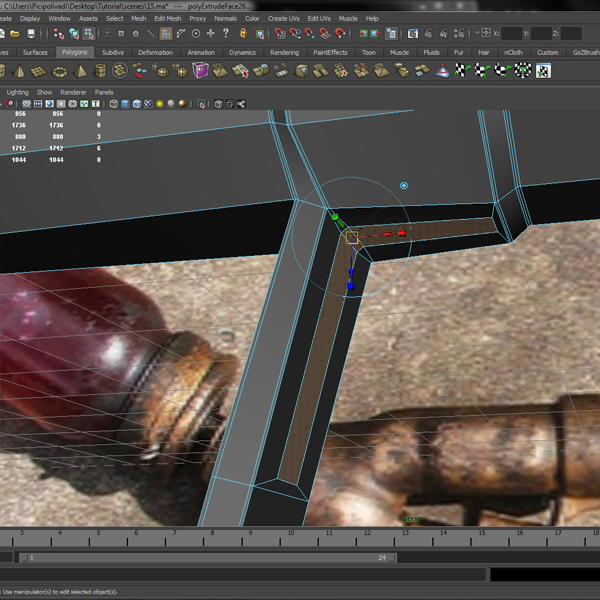Enable Select by Component Type icon
Screen dimensions: 600x600
tap(89, 34)
